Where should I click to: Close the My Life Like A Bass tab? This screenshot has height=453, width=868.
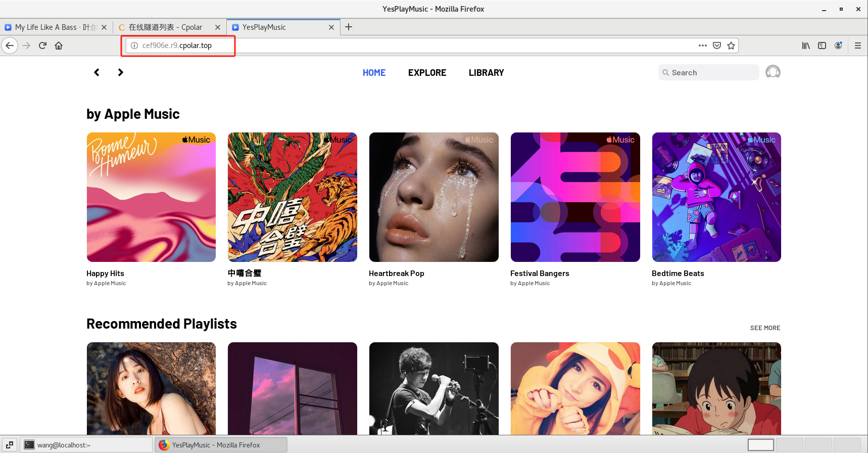104,27
